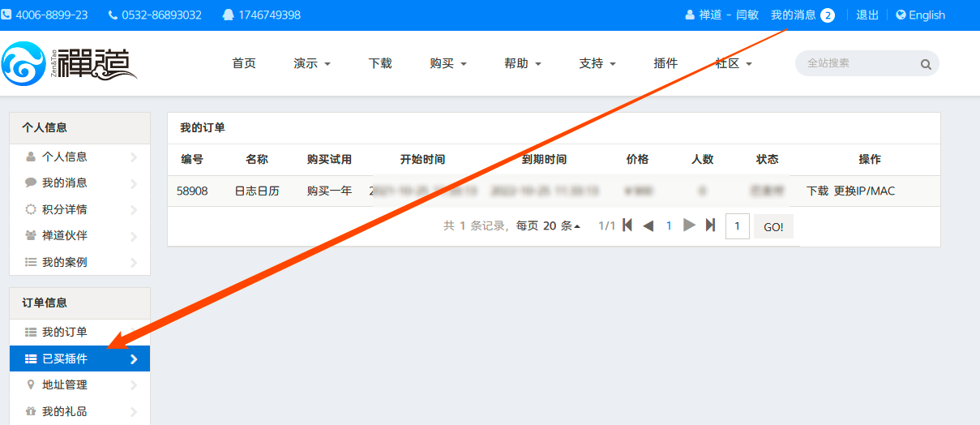The width and height of the screenshot is (980, 425).
Task: Open the 帮助 dropdown menu
Action: click(523, 63)
